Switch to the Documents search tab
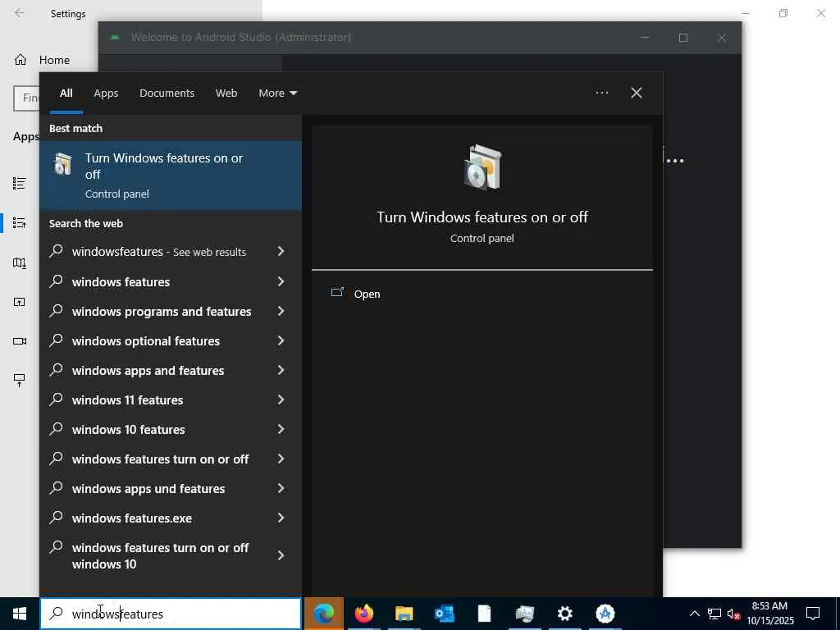This screenshot has height=630, width=840. click(x=167, y=93)
